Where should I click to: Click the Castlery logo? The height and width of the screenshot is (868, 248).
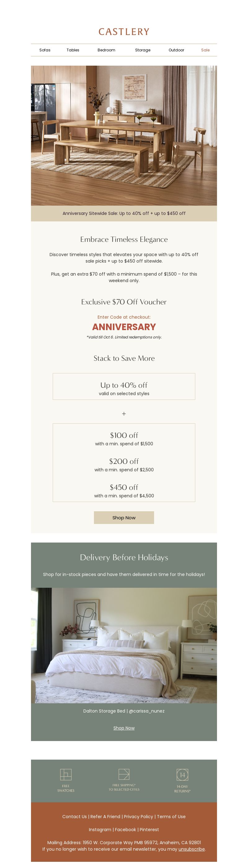[x=124, y=32]
